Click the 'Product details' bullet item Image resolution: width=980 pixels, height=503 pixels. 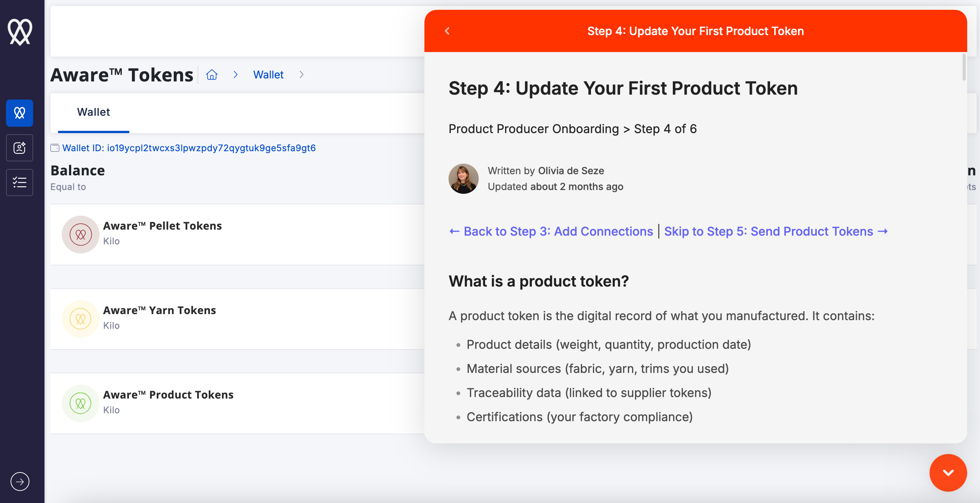point(609,345)
